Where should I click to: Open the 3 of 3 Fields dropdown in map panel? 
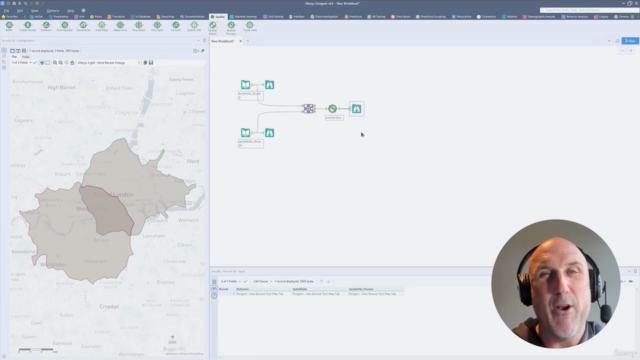21,63
